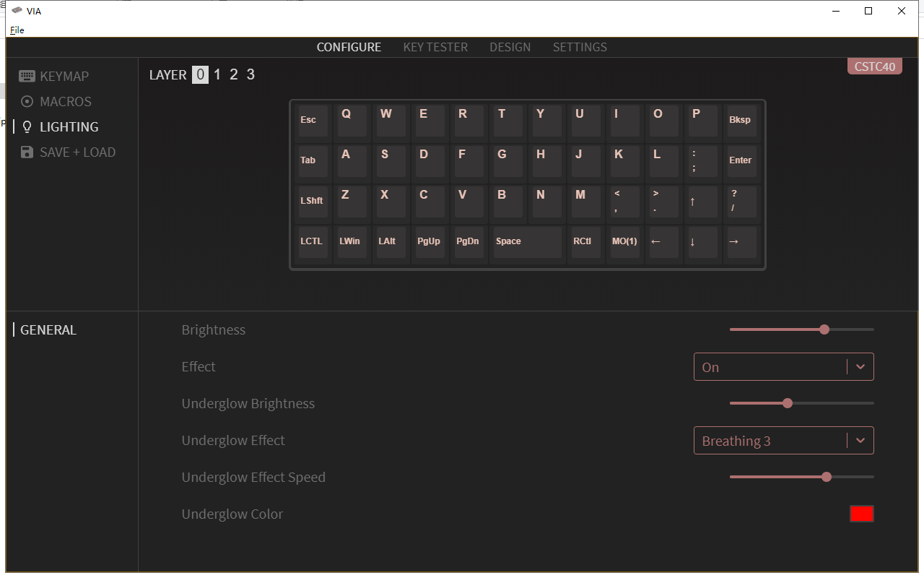
Task: Switch to the DESIGN tab
Action: click(510, 47)
